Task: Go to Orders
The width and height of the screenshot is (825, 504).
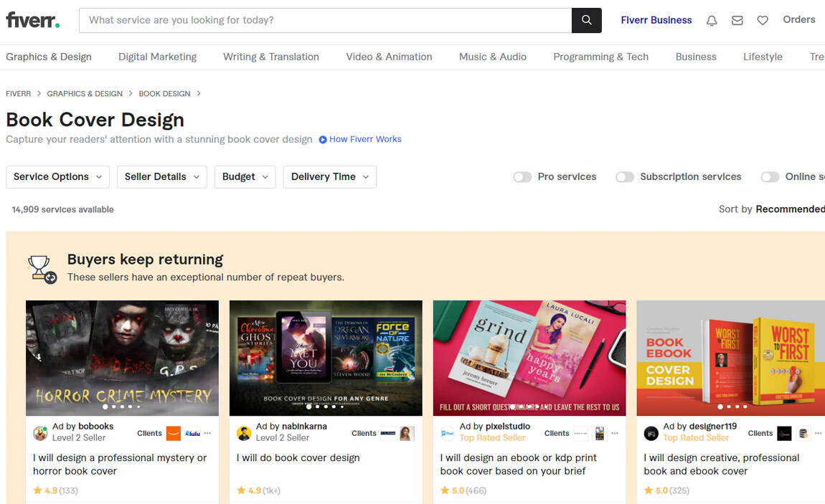Action: (x=798, y=20)
